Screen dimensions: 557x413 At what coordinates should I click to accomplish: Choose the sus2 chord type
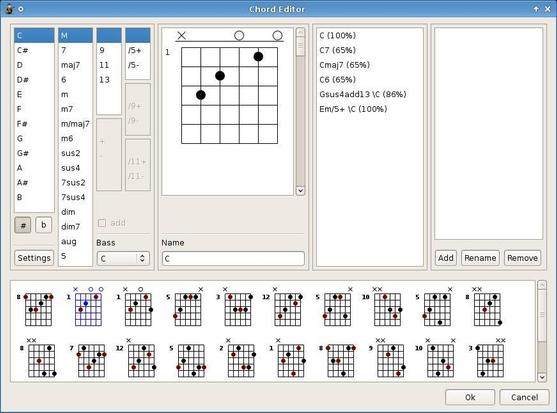(x=75, y=153)
